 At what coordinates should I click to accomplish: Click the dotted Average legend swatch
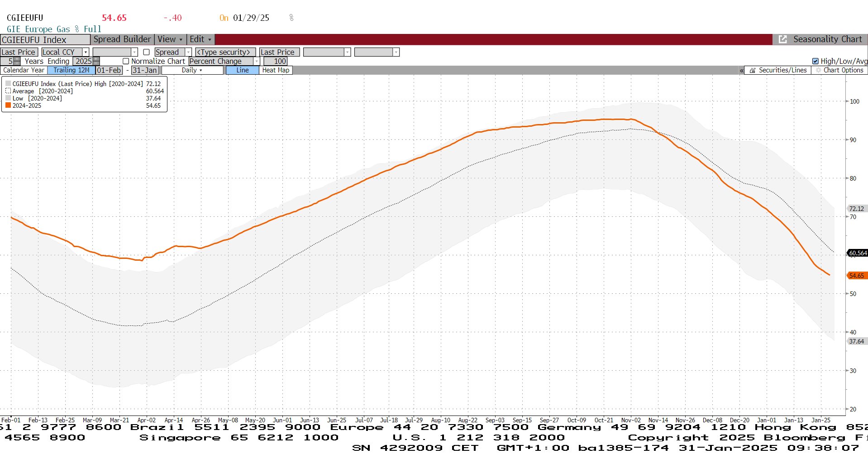(8, 91)
